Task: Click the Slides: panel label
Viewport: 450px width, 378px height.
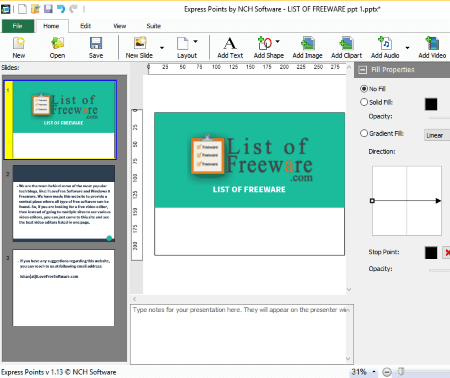Action: [10, 68]
